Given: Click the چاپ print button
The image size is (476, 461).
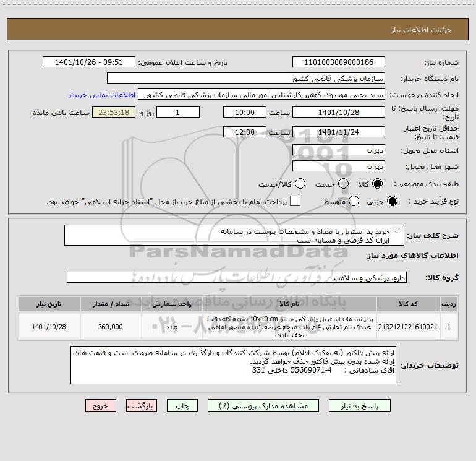Looking at the screenshot, I should (182, 406).
